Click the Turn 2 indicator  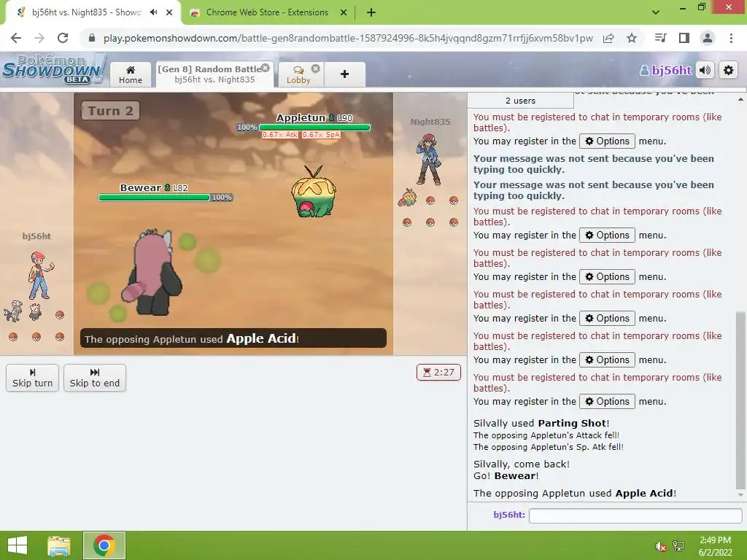point(111,111)
